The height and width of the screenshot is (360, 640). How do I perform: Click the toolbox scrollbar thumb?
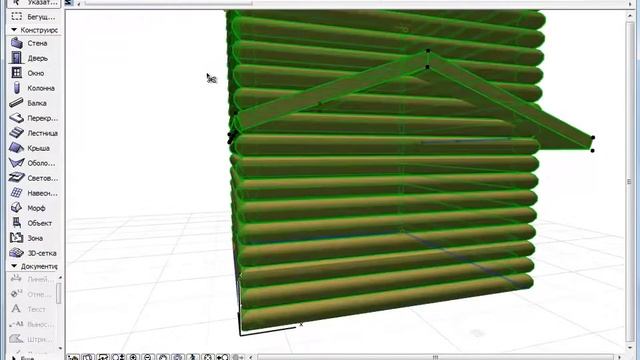[59, 293]
